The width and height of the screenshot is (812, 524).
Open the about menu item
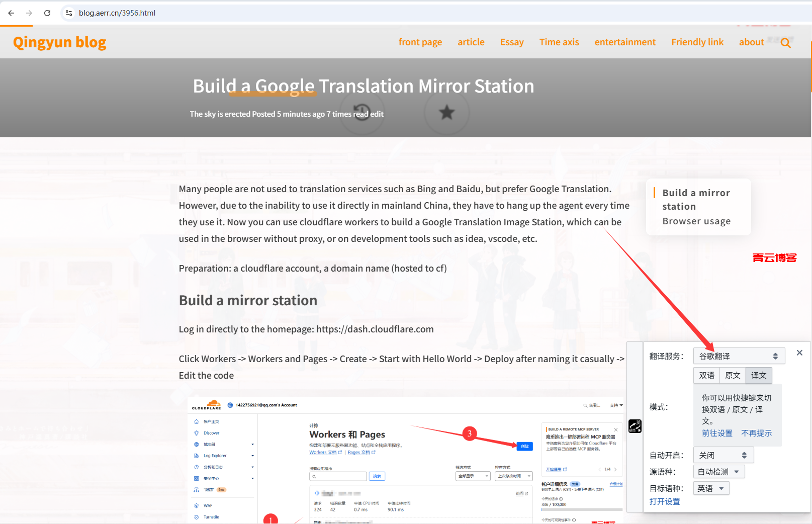tap(751, 42)
